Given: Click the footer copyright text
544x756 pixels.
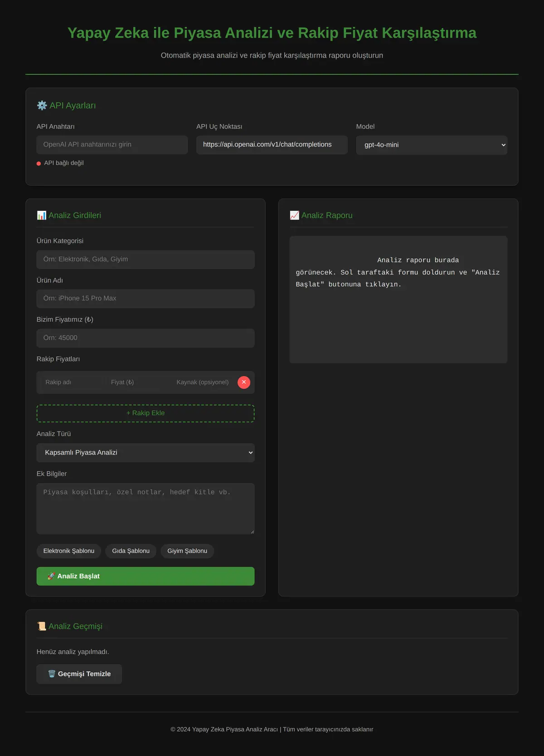Looking at the screenshot, I should (272, 729).
